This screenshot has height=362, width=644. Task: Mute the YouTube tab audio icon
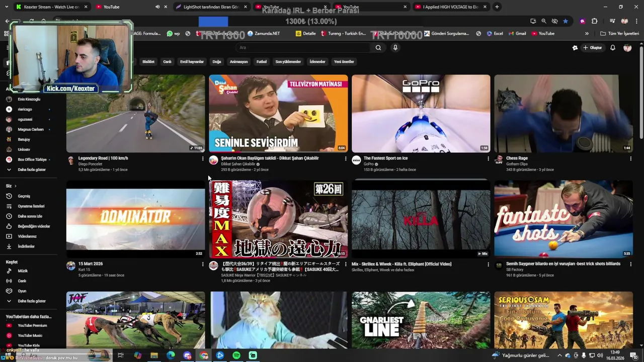tap(157, 7)
